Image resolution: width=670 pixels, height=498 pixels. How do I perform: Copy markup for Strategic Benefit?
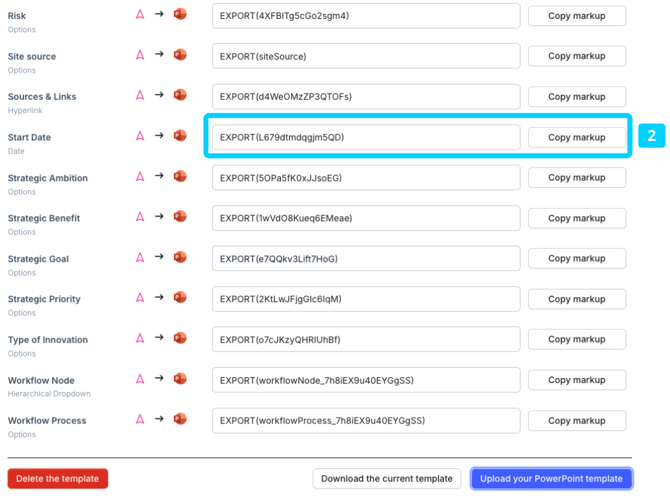pyautogui.click(x=577, y=218)
